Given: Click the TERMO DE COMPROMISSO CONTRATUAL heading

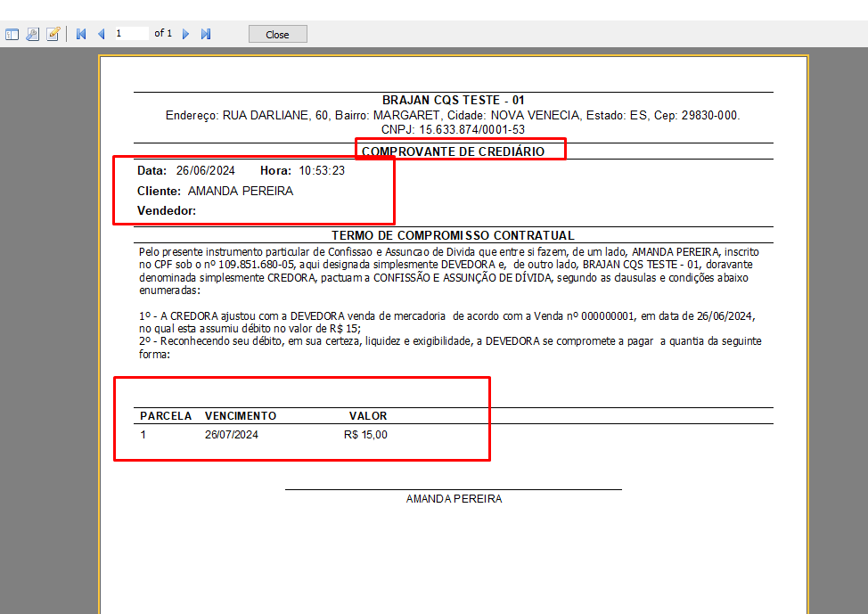Looking at the screenshot, I should pyautogui.click(x=453, y=235).
